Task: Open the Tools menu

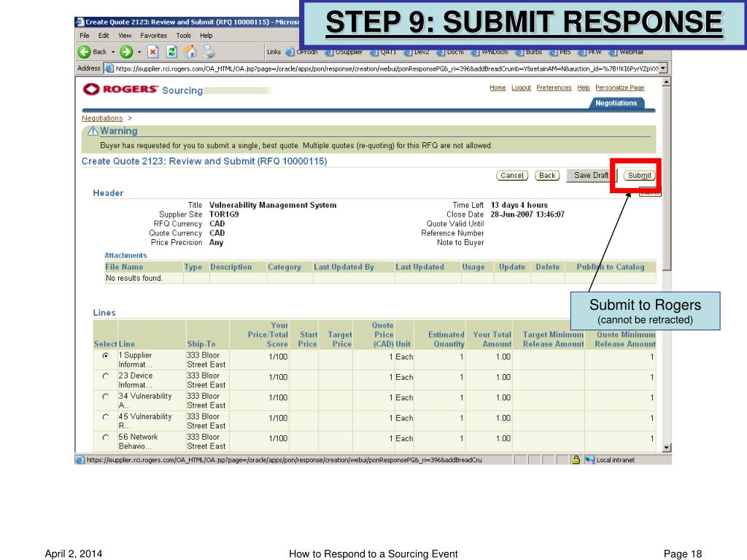Action: click(183, 36)
